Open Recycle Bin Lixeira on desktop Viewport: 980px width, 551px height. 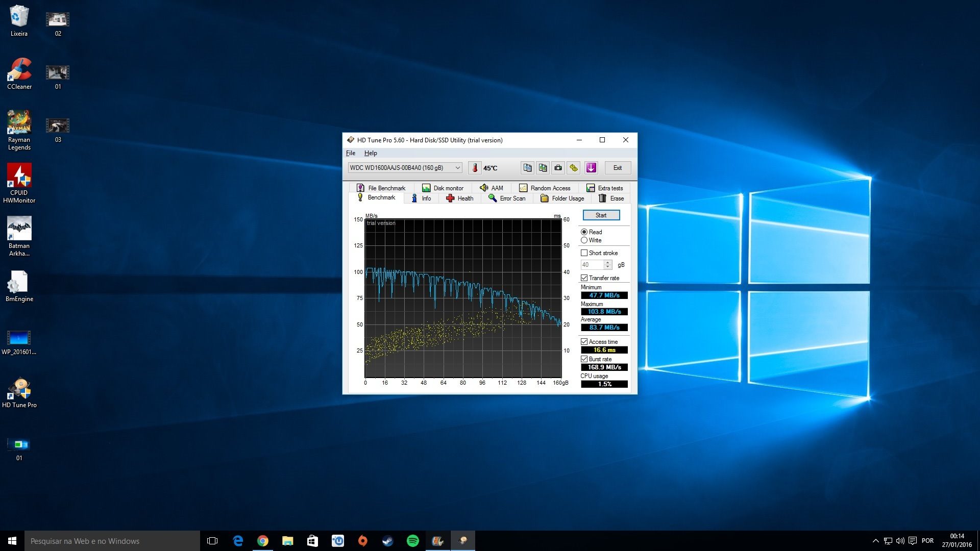click(x=19, y=21)
